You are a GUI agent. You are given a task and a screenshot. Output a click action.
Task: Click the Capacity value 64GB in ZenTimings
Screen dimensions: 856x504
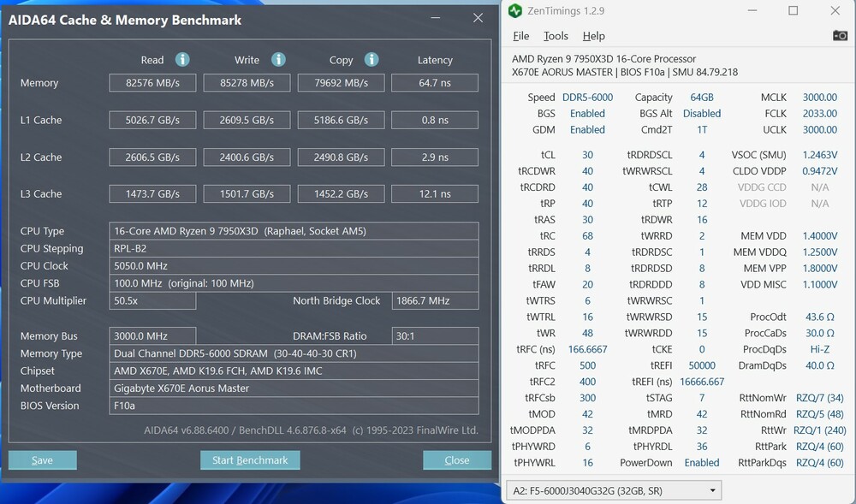pyautogui.click(x=702, y=97)
